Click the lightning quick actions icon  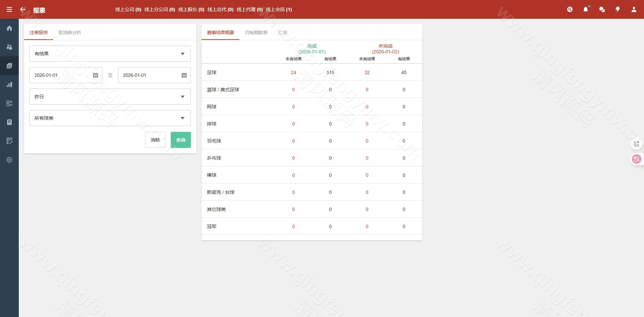[618, 9]
